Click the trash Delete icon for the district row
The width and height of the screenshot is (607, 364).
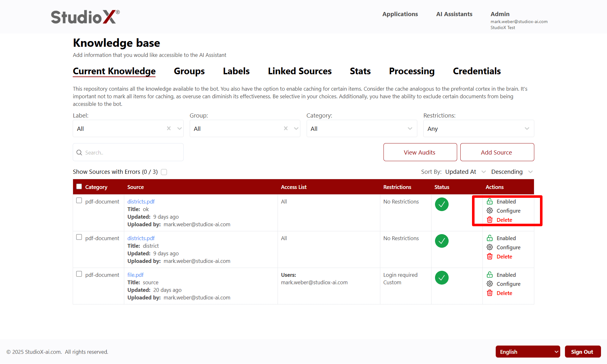[x=490, y=256]
